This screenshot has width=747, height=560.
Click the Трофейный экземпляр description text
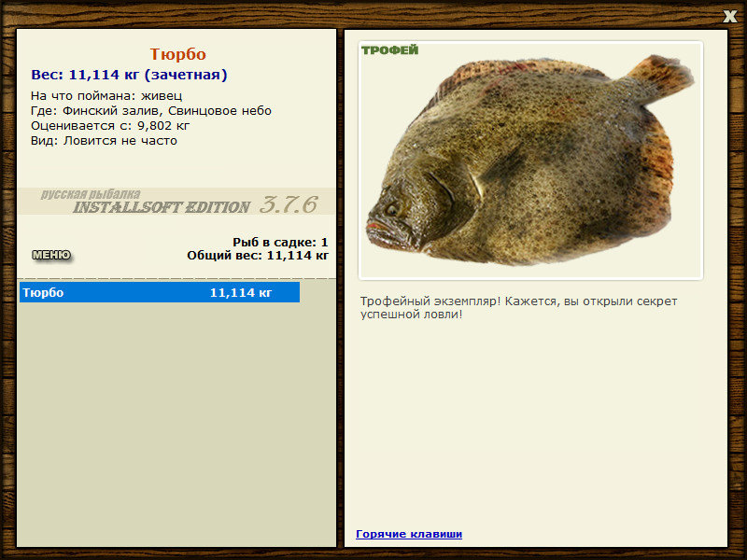[518, 308]
